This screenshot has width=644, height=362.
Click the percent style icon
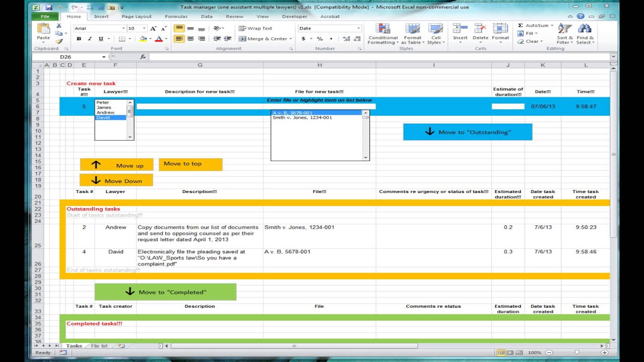click(x=319, y=39)
